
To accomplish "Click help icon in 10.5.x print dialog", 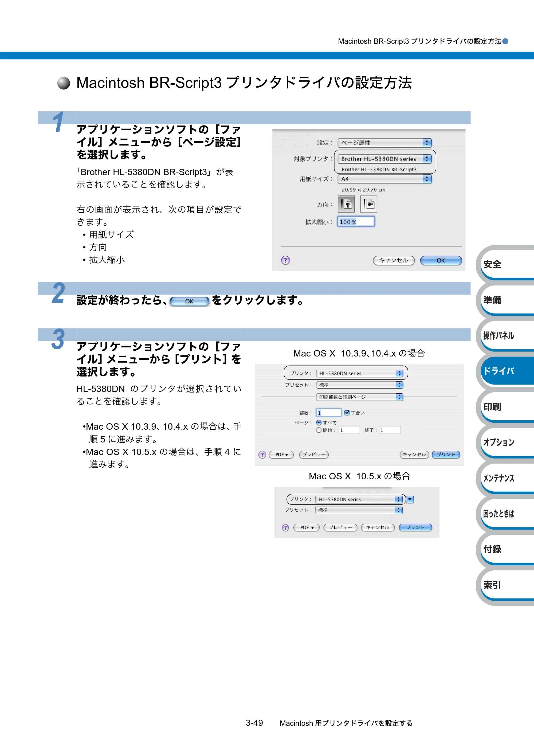I will click(285, 527).
